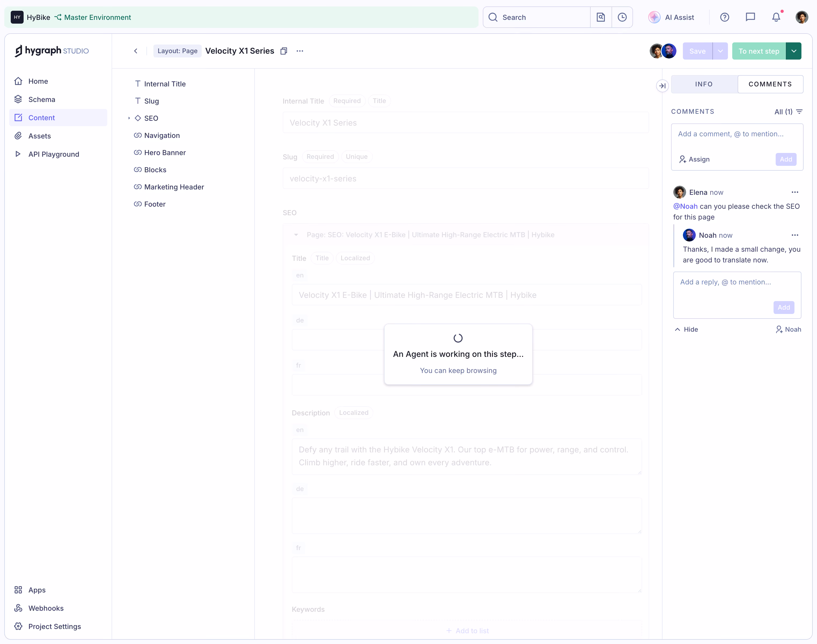The width and height of the screenshot is (817, 644).
Task: Open the user profile avatar in top bar
Action: 801,17
